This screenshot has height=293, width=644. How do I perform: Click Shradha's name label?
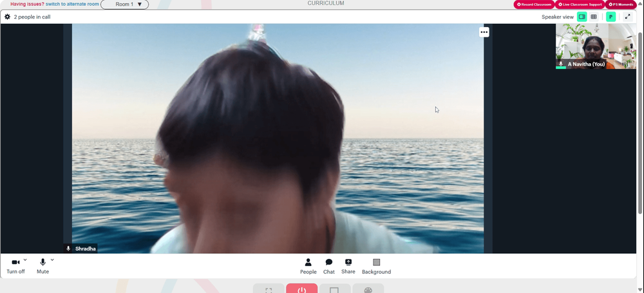(x=86, y=249)
